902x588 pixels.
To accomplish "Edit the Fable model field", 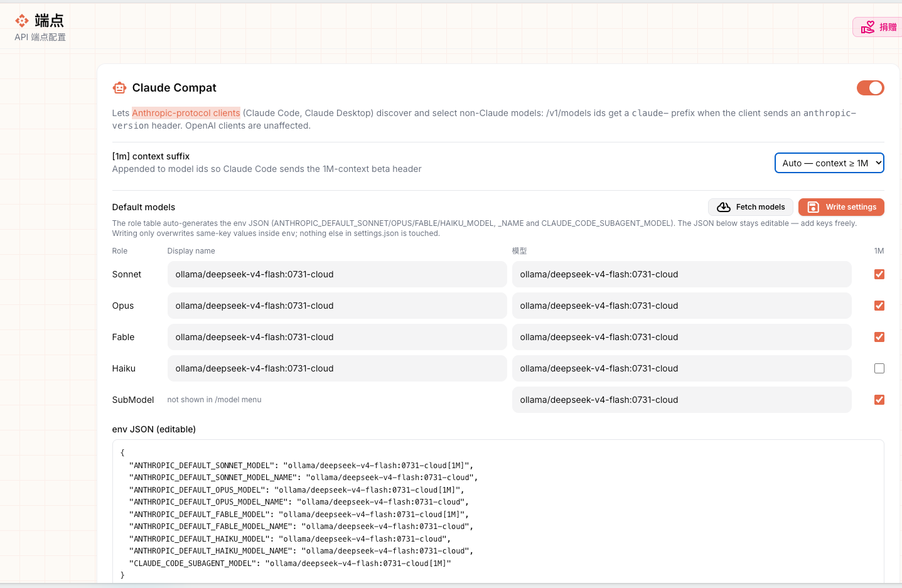I will pyautogui.click(x=682, y=337).
